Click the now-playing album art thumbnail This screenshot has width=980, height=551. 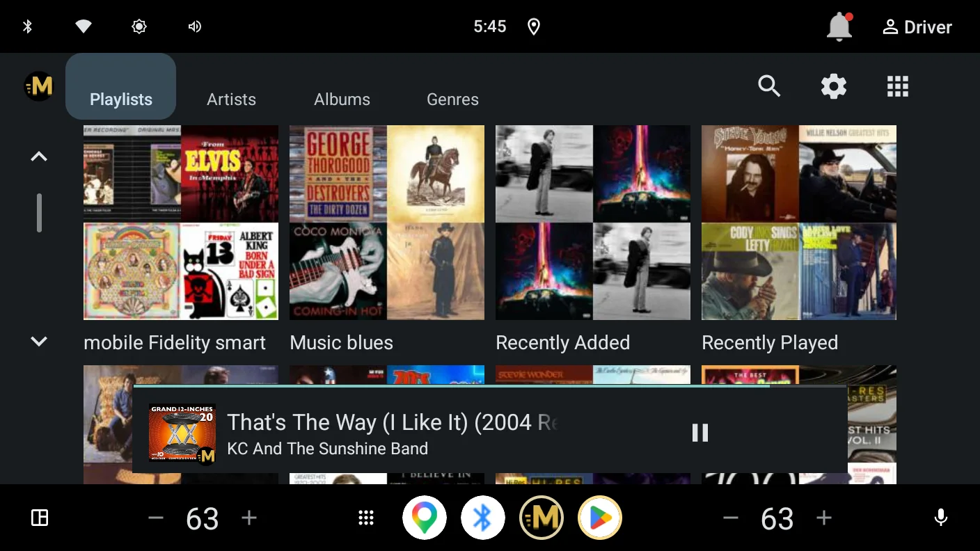tap(182, 433)
